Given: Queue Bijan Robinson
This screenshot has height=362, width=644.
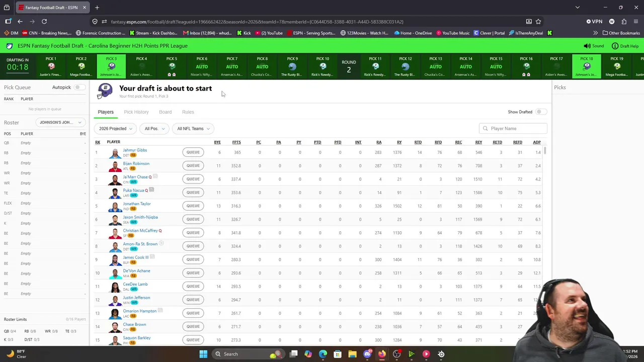Looking at the screenshot, I should coord(193,165).
